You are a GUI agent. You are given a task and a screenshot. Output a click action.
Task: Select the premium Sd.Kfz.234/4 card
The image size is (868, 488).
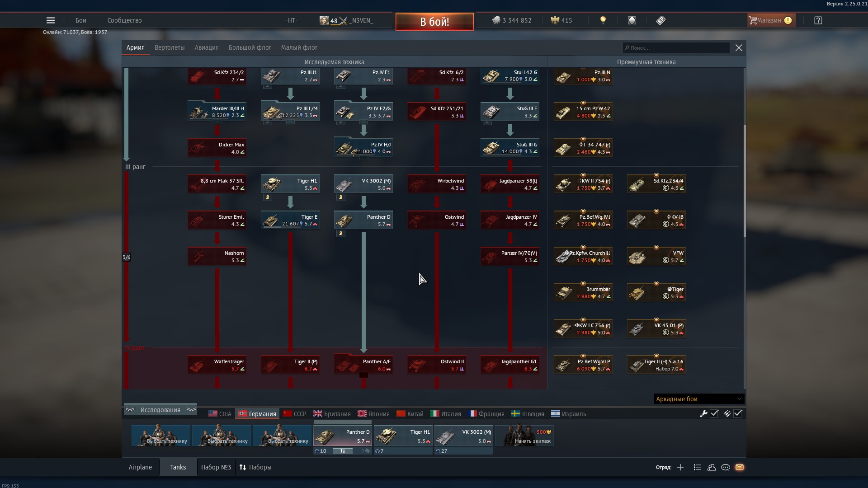point(656,184)
